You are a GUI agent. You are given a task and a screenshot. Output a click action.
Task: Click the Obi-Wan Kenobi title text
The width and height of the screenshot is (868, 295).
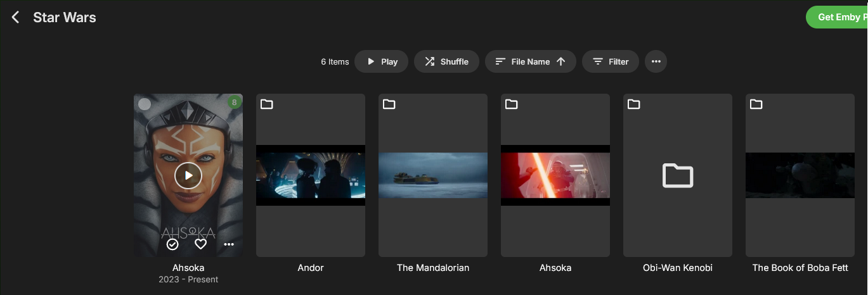coord(678,268)
